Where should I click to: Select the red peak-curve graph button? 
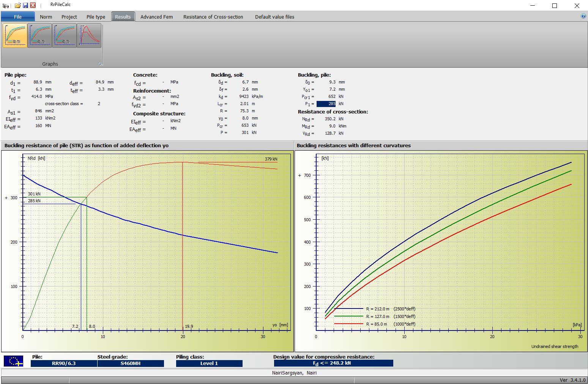coord(89,35)
